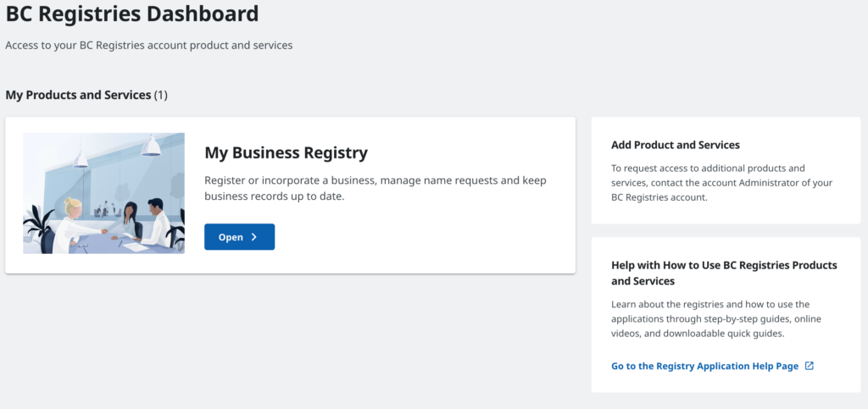This screenshot has width=868, height=409.
Task: Click the BC Registries Dashboard title
Action: [132, 14]
